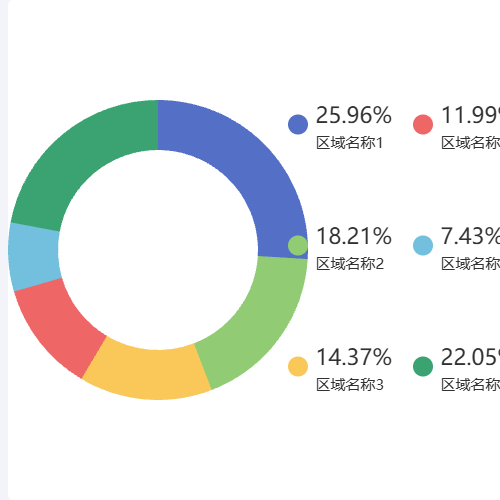Toggle the 区域名称3 legend label
The width and height of the screenshot is (500, 500).
(350, 385)
